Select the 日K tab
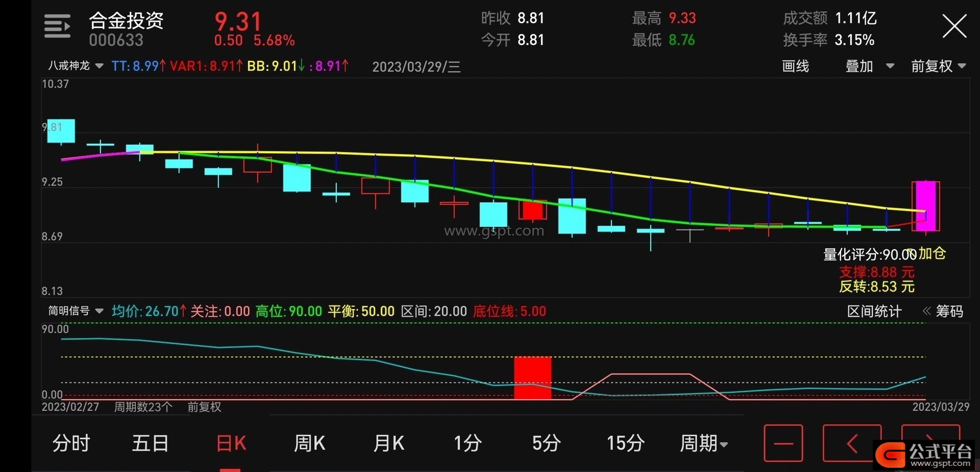980x472 pixels. [x=231, y=443]
